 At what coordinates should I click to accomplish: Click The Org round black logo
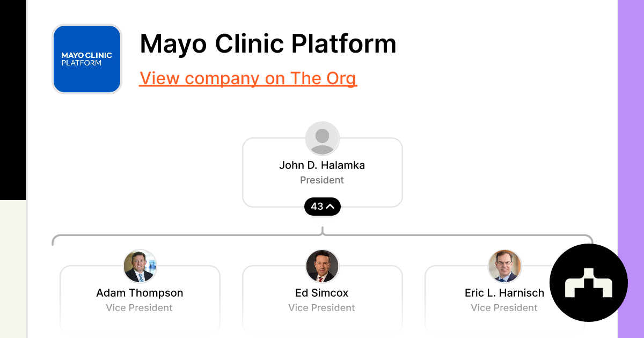coord(589,283)
